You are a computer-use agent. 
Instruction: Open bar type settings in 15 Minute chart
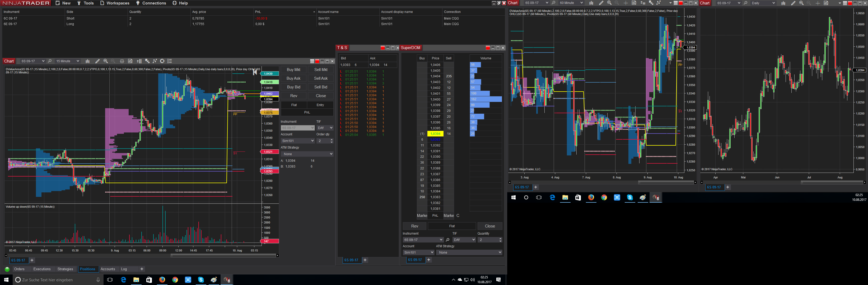point(88,61)
